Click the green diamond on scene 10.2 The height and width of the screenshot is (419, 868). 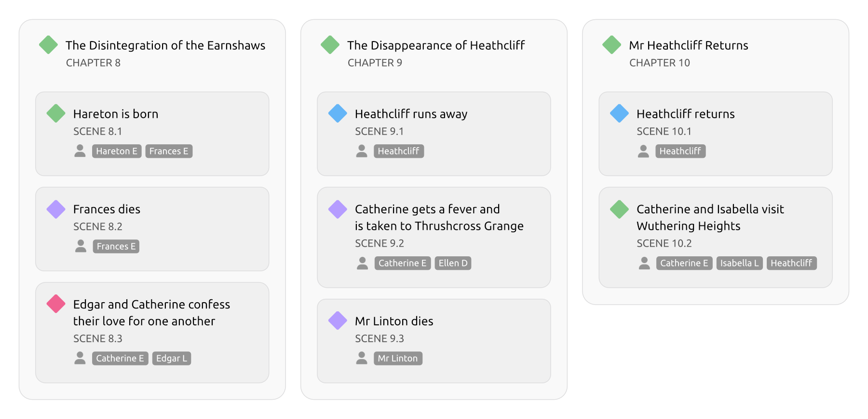pos(619,209)
